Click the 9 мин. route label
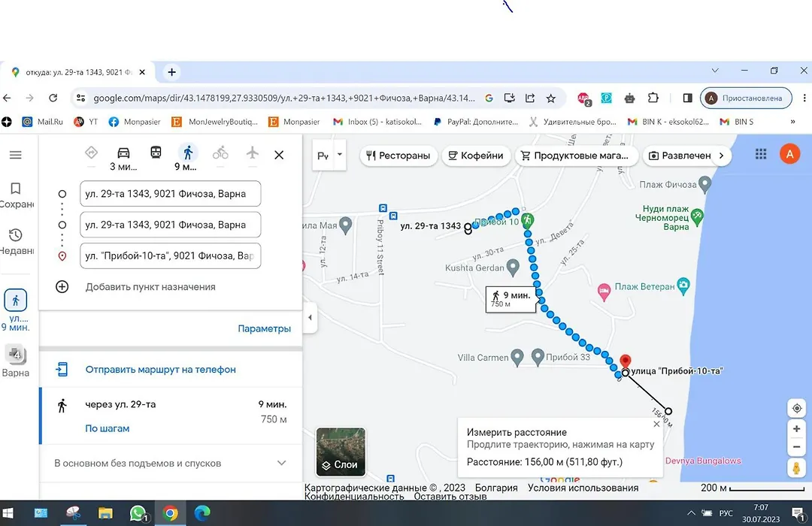The height and width of the screenshot is (526, 812). 511,299
